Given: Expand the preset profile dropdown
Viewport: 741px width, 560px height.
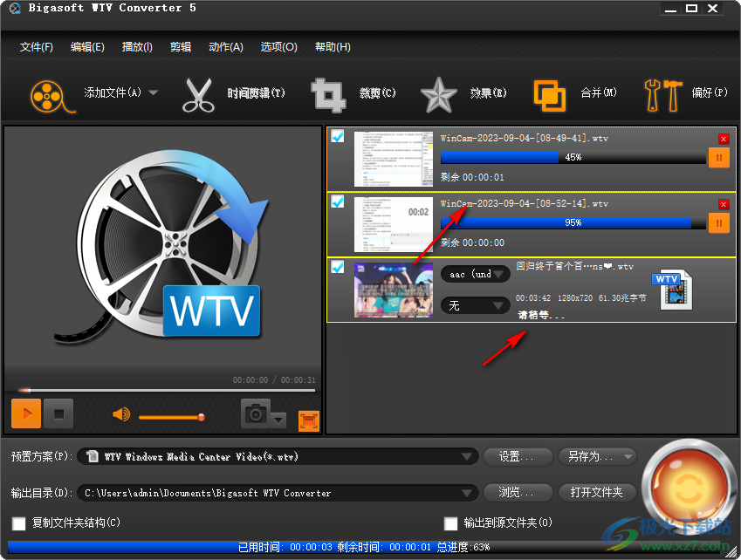Looking at the screenshot, I should pos(466,456).
